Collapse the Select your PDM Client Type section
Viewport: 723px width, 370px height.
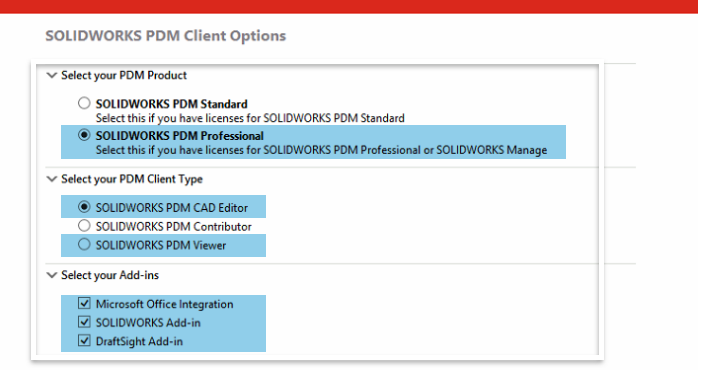pos(52,179)
